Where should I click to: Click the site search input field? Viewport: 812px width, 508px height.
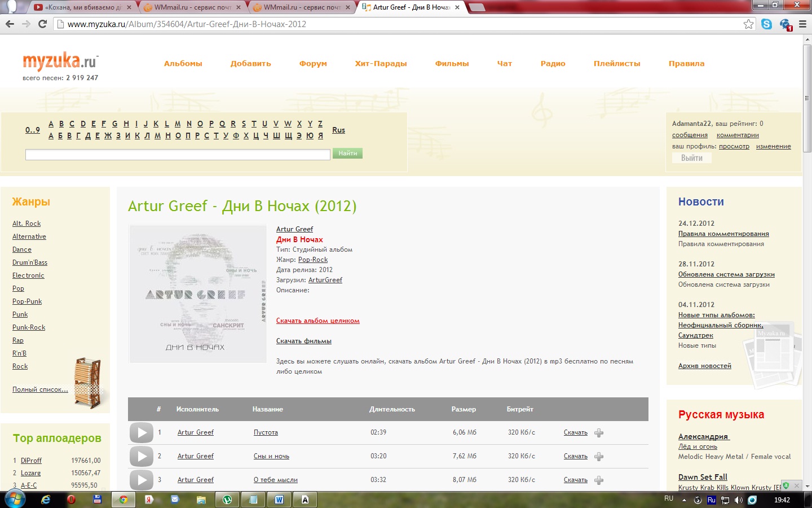[x=178, y=154]
